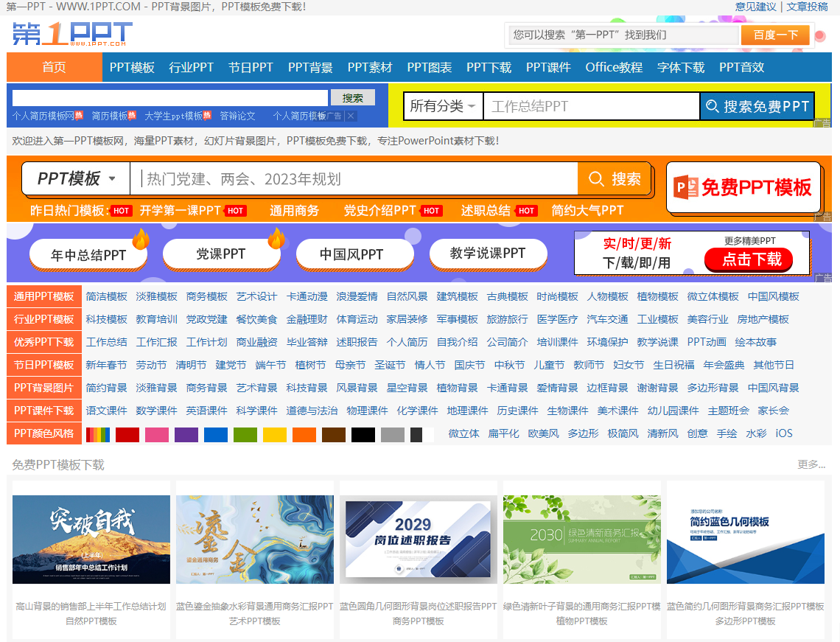Click the HOT badge after 开学第一课PPT
This screenshot has height=642, width=840.
click(235, 211)
